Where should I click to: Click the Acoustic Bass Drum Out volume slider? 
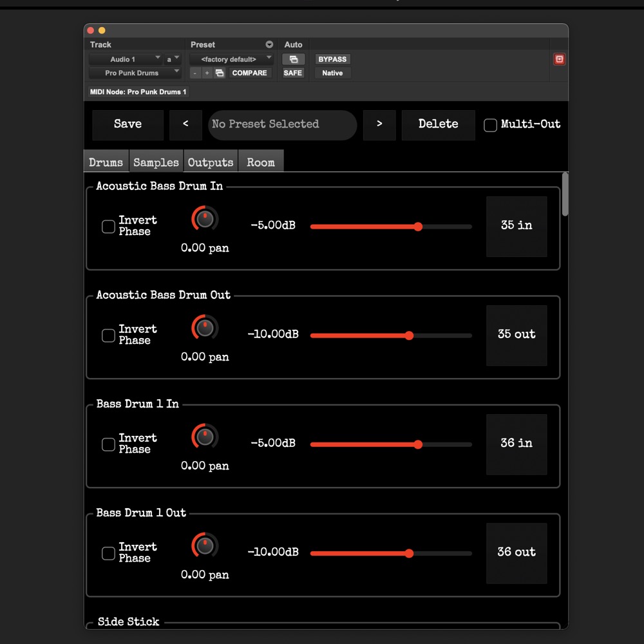[x=391, y=336]
